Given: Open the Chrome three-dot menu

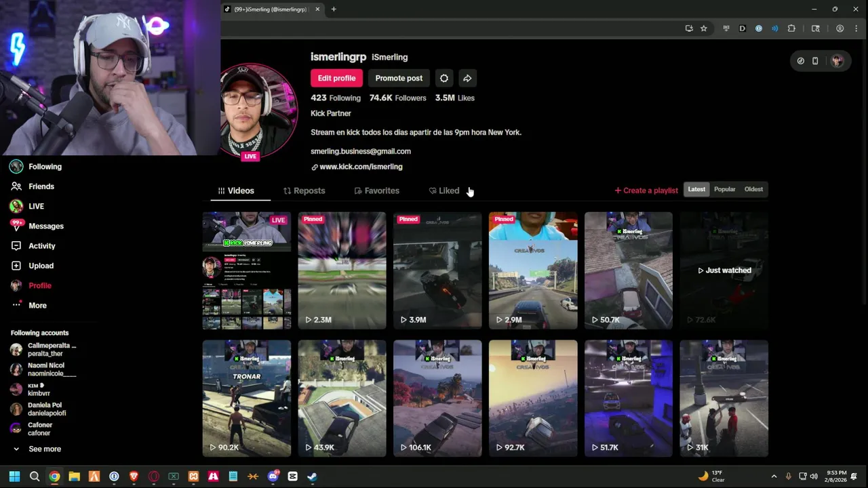Looking at the screenshot, I should (856, 28).
